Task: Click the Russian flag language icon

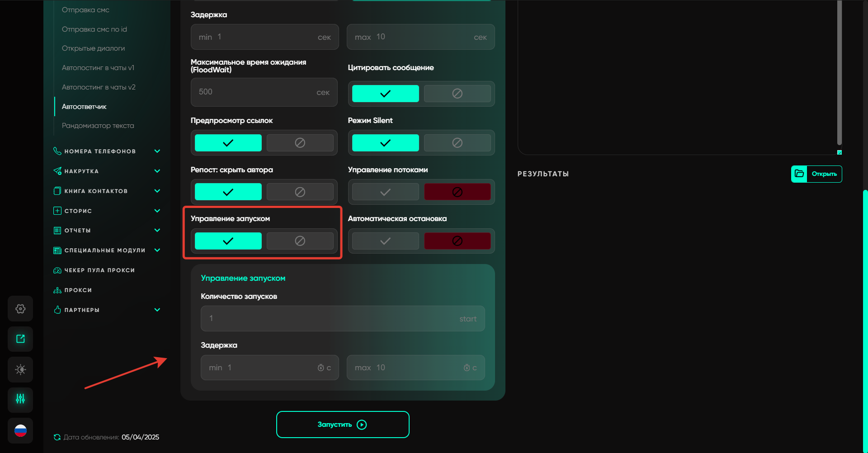Action: [x=20, y=431]
